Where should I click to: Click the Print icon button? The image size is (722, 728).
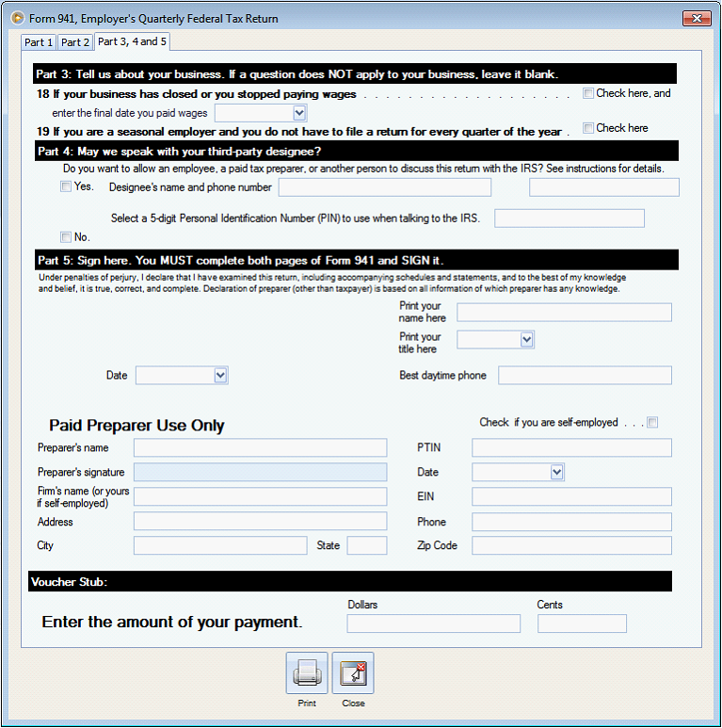(x=307, y=673)
